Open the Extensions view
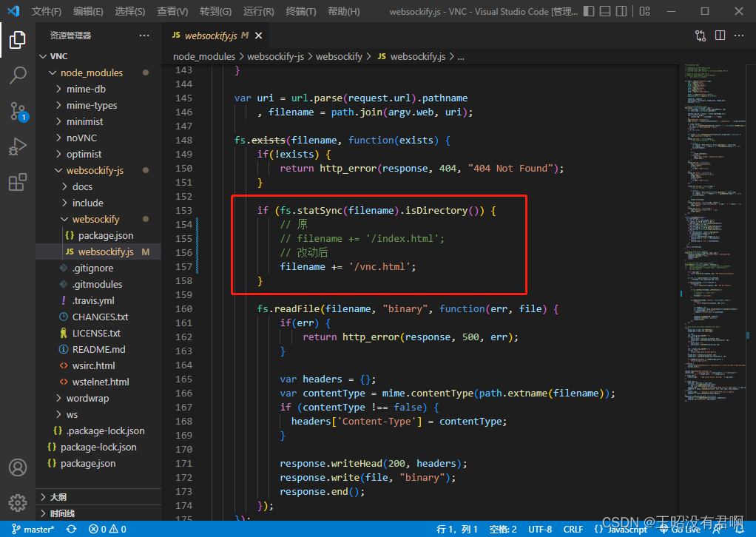756x537 pixels. tap(17, 182)
